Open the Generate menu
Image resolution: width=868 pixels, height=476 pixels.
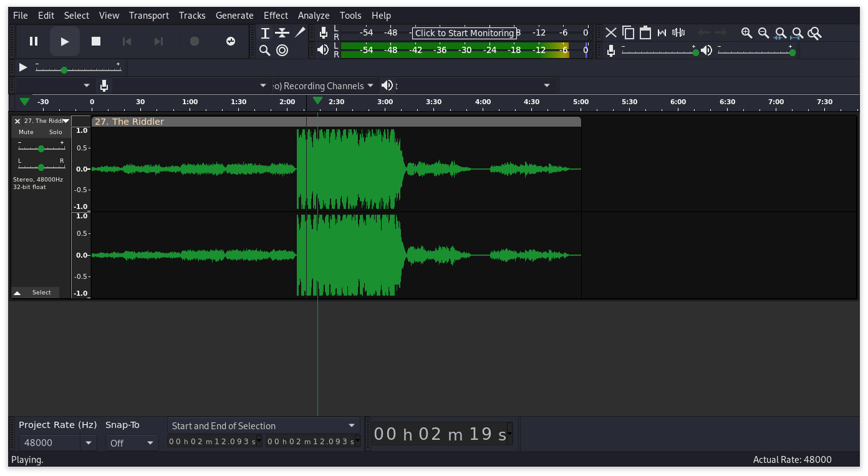(x=234, y=15)
